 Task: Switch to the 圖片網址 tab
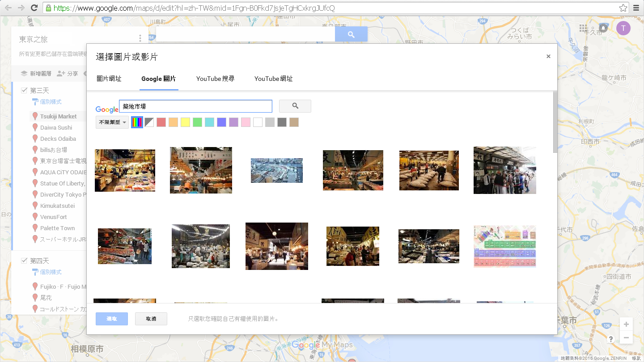(109, 79)
